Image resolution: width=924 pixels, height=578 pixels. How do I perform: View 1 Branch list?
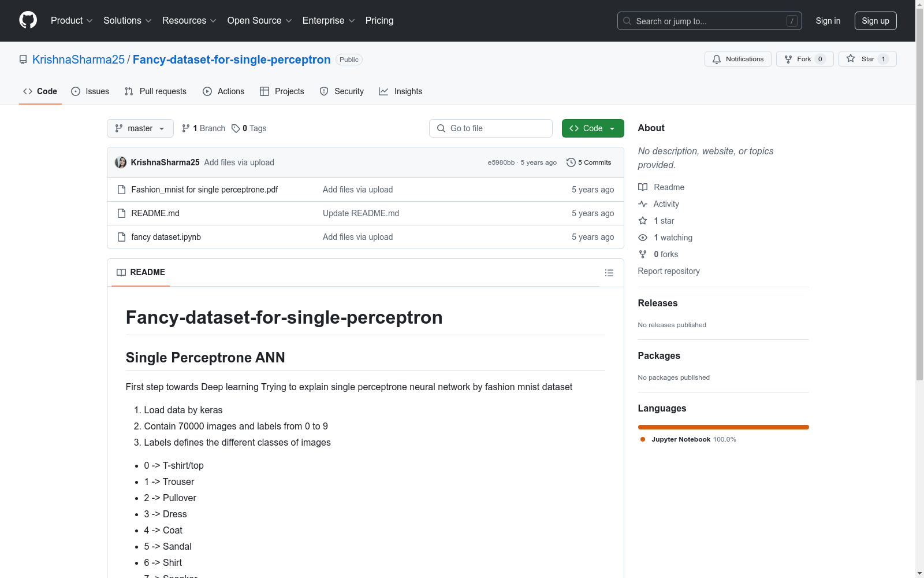204,128
